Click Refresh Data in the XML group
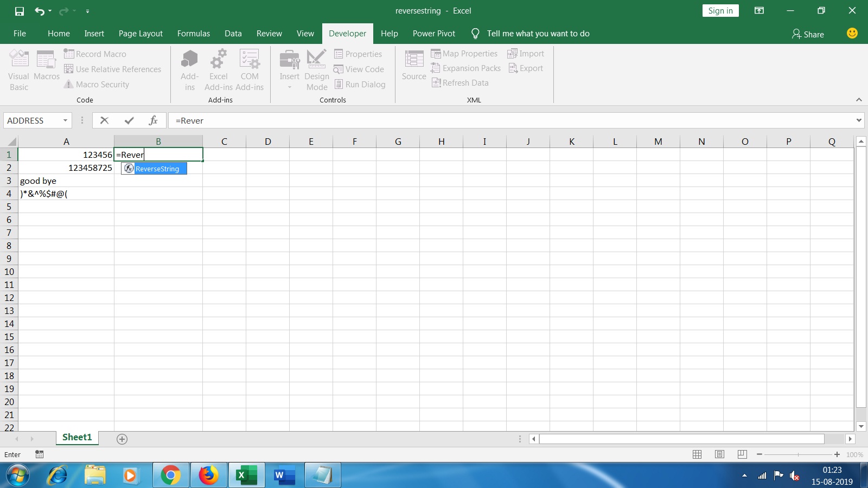 [x=460, y=82]
